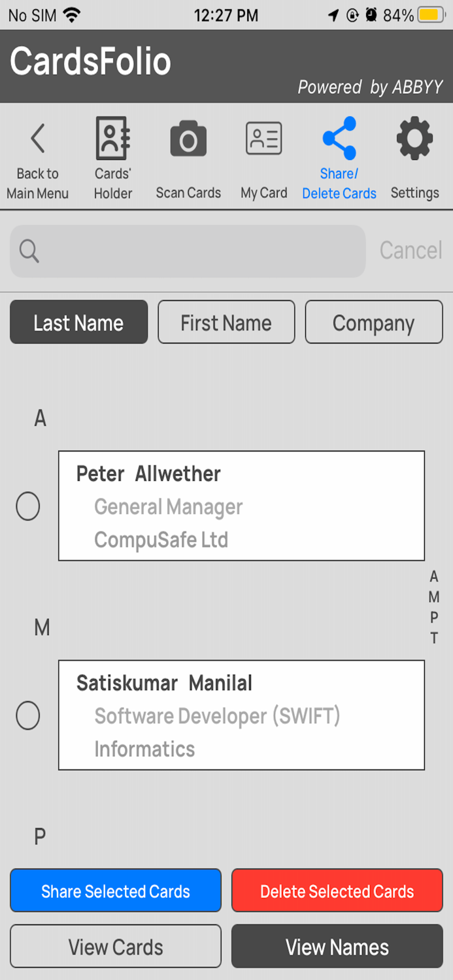Screen dimensions: 453x980
Task: Open the Settings gear icon
Action: coord(414,139)
